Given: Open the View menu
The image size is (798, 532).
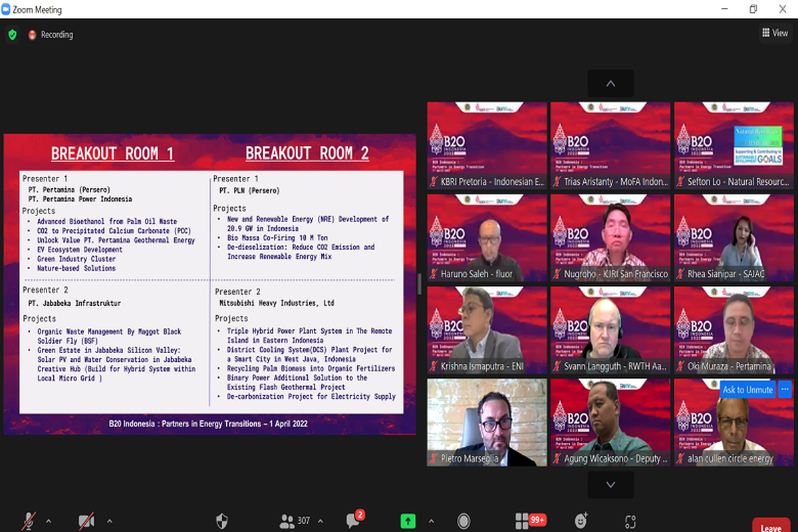Looking at the screenshot, I should [x=774, y=33].
